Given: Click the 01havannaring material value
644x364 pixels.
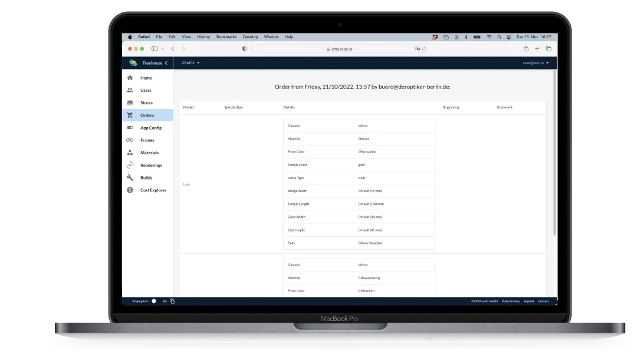Looking at the screenshot, I should click(369, 278).
